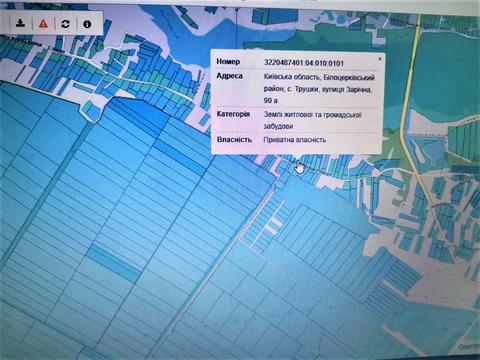
Task: Click the refresh arrows icon
Action: pyautogui.click(x=65, y=24)
